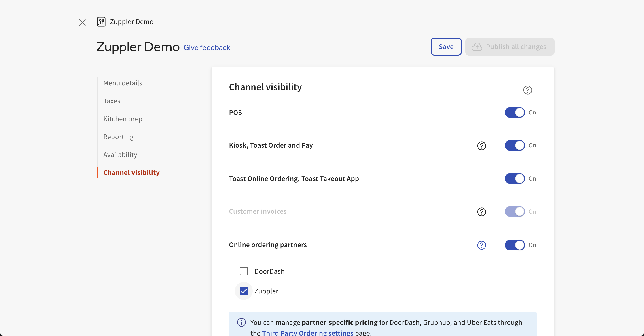Screen dimensions: 644x336
Task: Open the Give feedback link
Action: (206, 47)
